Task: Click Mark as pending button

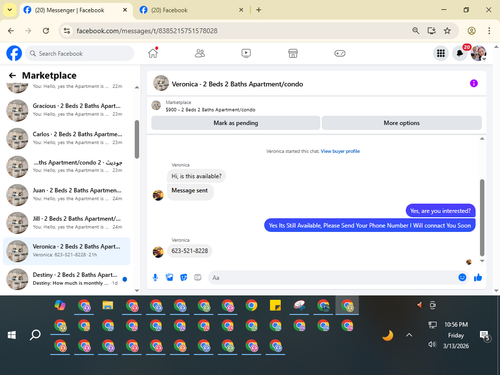Action: coord(236,123)
